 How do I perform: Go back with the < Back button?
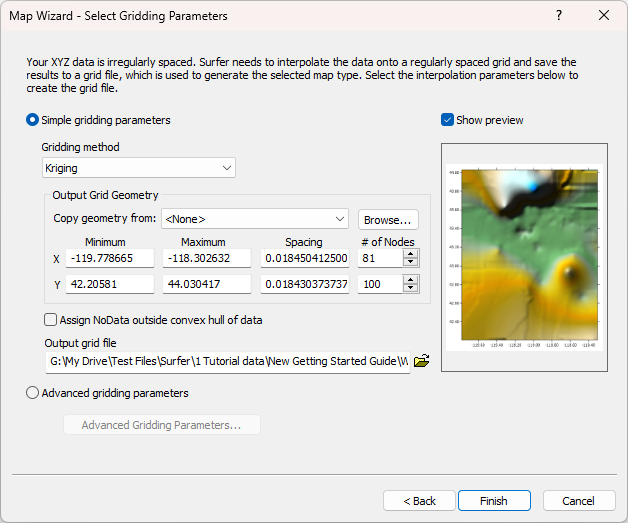click(419, 501)
